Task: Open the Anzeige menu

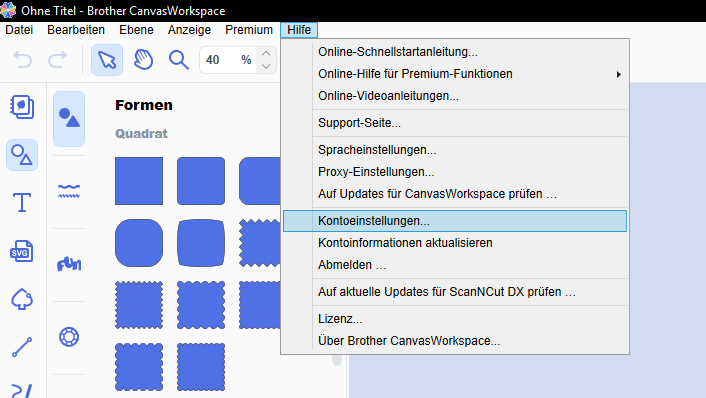Action: click(189, 30)
